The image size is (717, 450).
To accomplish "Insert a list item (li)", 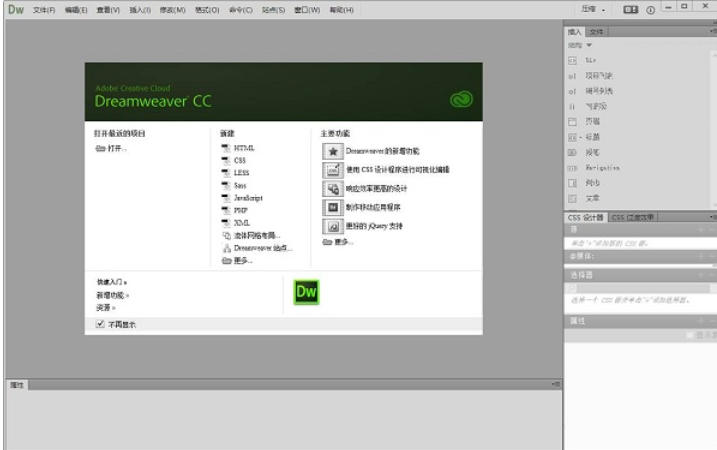I will (x=587, y=107).
